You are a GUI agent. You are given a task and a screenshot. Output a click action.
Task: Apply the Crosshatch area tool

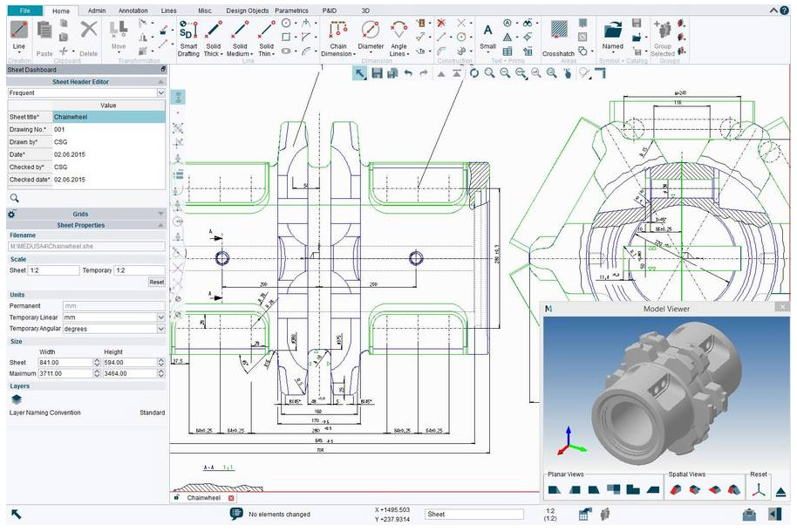pos(559,38)
